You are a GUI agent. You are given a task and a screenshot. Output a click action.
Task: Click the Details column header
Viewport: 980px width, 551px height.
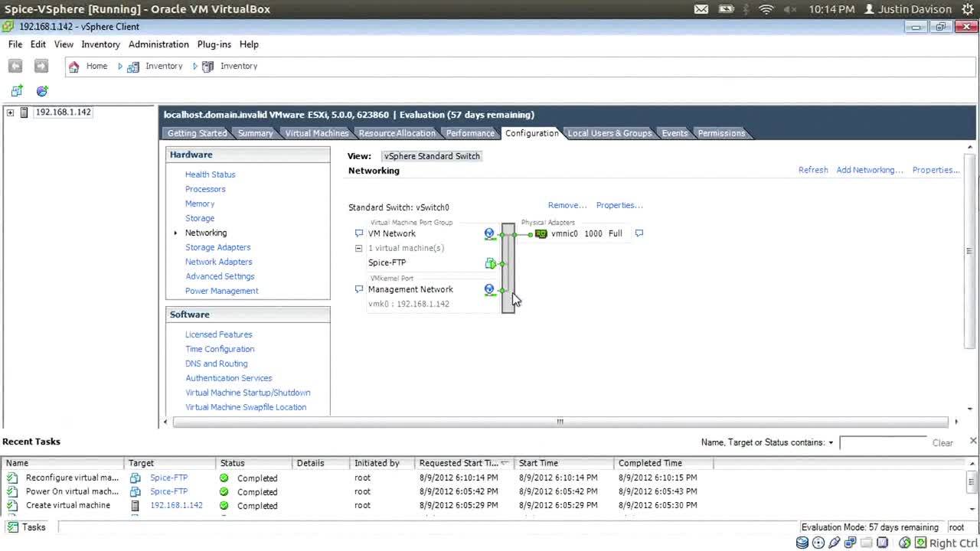click(x=322, y=463)
